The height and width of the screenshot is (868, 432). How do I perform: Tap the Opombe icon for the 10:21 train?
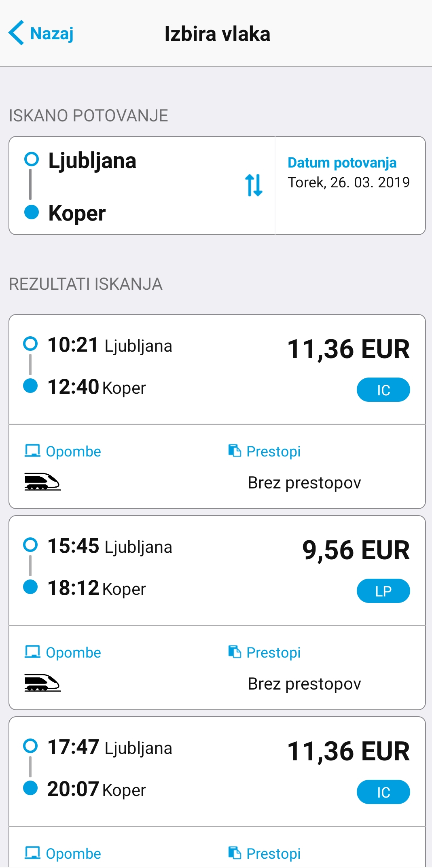pyautogui.click(x=32, y=451)
